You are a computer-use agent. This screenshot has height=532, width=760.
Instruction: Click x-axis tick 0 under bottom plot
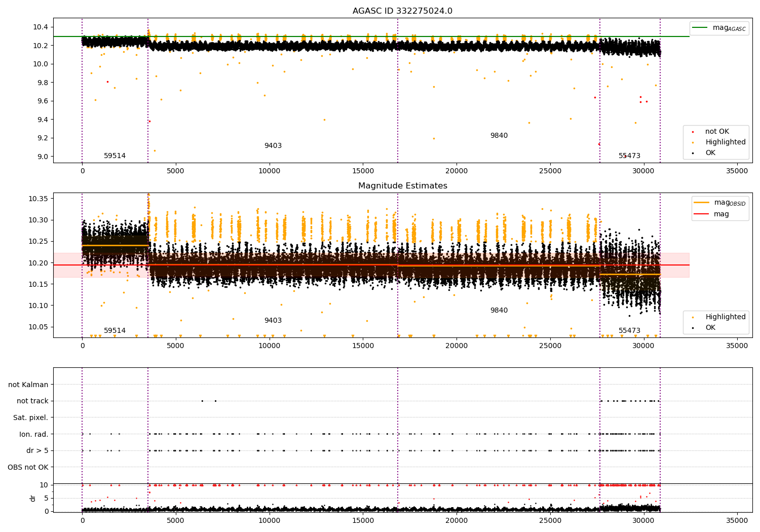82,521
